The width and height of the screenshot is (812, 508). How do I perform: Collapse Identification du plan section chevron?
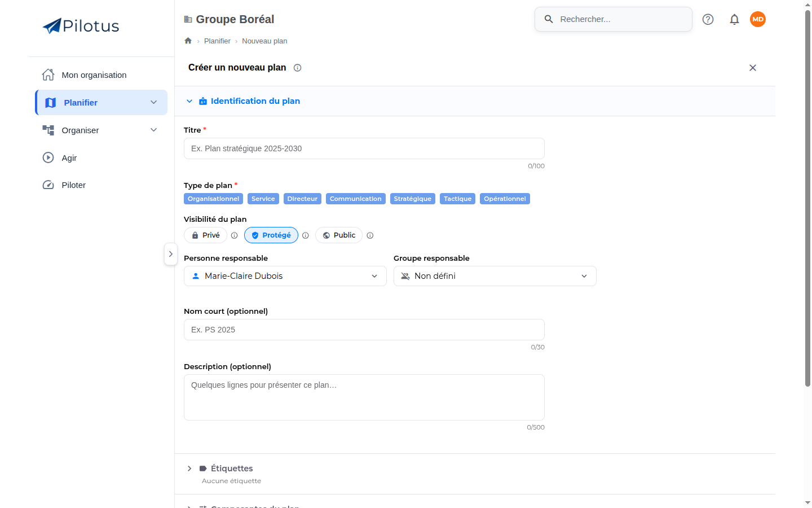[189, 101]
